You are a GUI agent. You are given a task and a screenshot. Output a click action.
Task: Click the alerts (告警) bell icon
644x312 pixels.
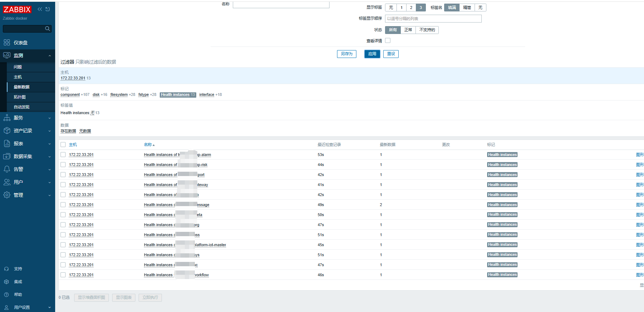(7, 169)
